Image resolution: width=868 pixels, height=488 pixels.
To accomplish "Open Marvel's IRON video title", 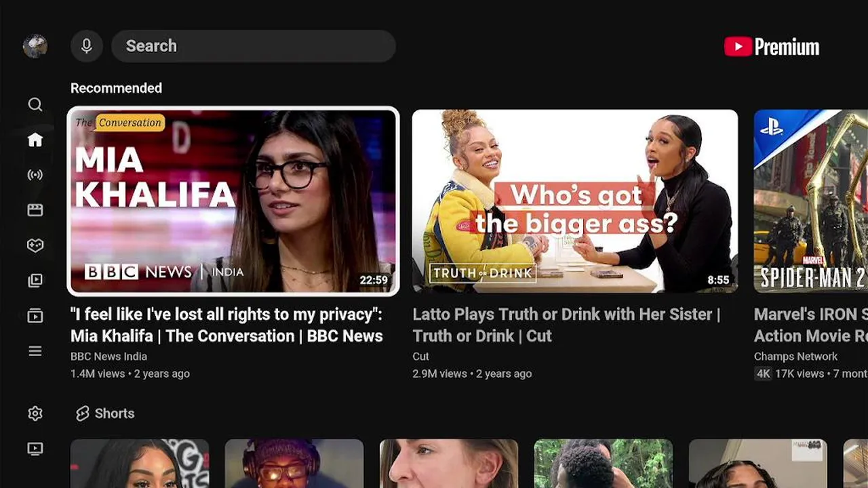I will click(811, 325).
